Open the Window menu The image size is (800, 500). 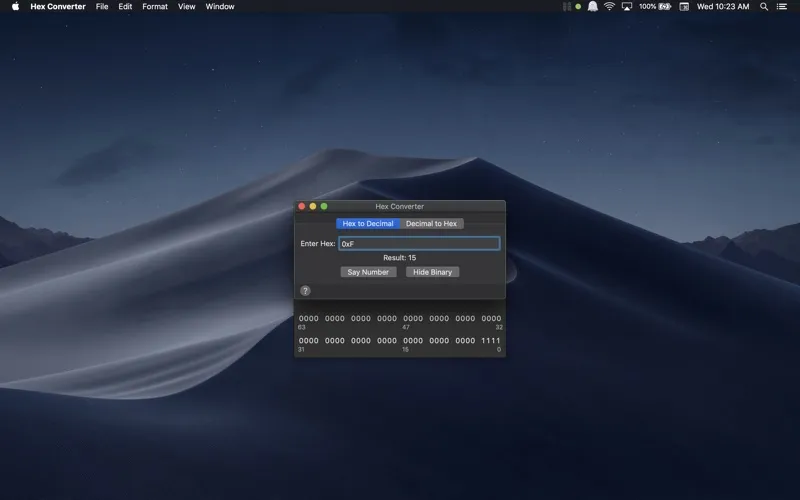pyautogui.click(x=220, y=7)
